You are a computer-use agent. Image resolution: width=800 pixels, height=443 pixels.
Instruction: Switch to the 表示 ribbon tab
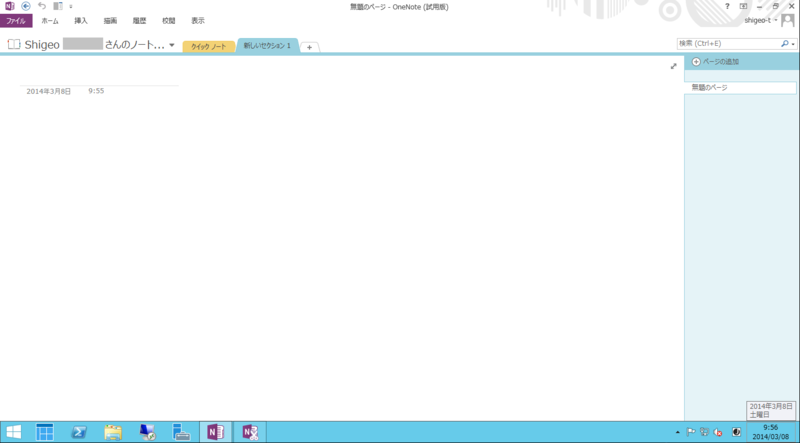(x=198, y=21)
